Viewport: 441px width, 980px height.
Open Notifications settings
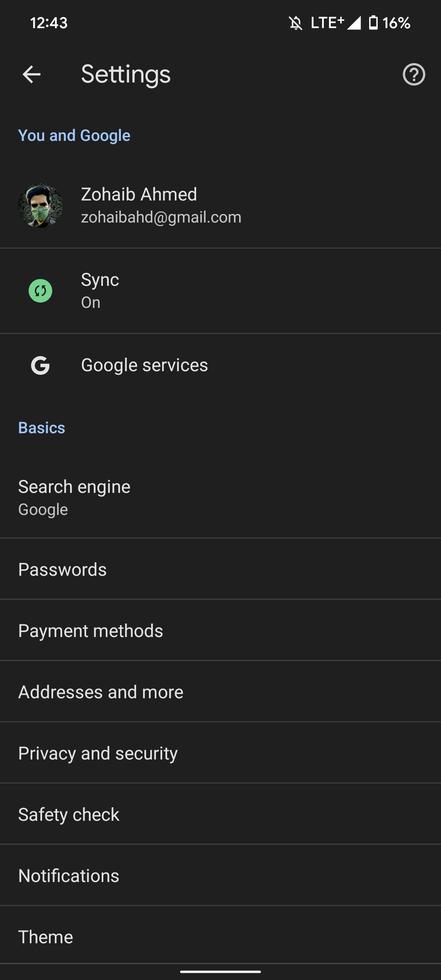click(x=220, y=875)
